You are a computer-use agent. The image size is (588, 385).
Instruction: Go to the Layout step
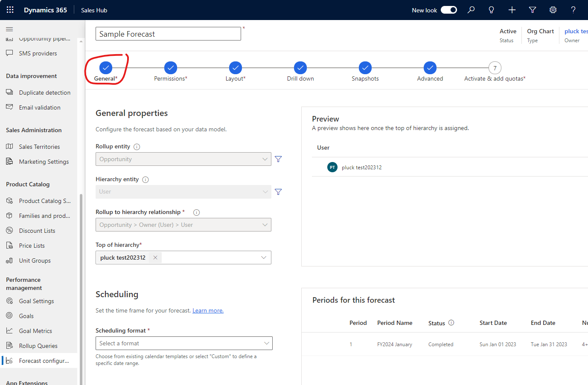pyautogui.click(x=236, y=68)
